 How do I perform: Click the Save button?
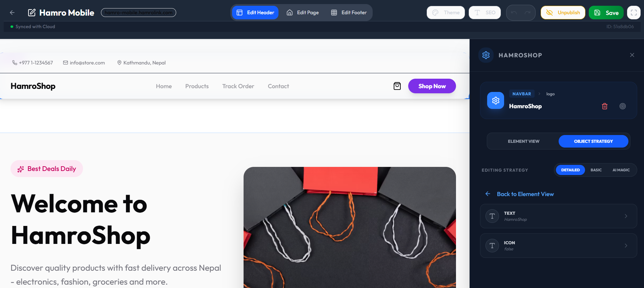click(x=606, y=13)
